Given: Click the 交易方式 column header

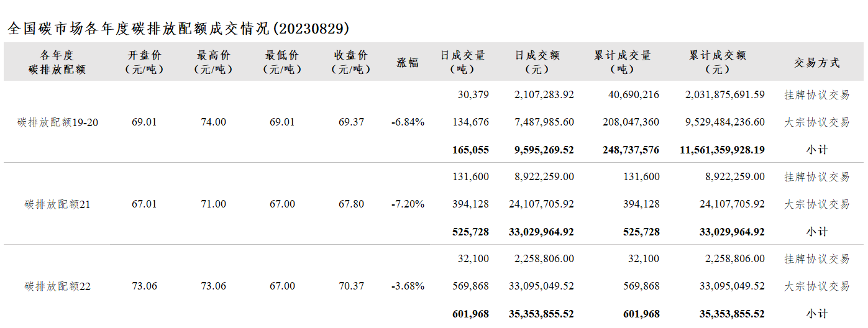Looking at the screenshot, I should pyautogui.click(x=817, y=62).
